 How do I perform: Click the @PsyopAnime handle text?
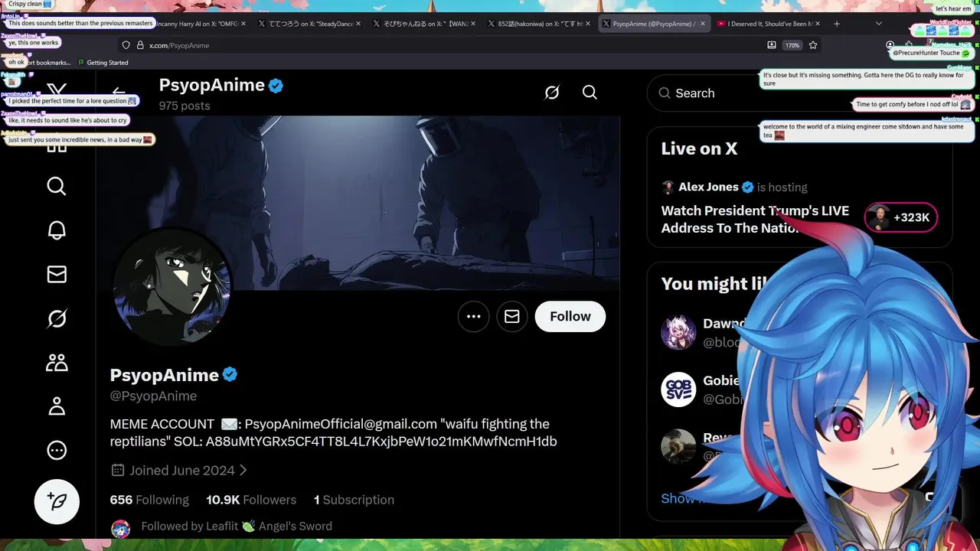(153, 396)
